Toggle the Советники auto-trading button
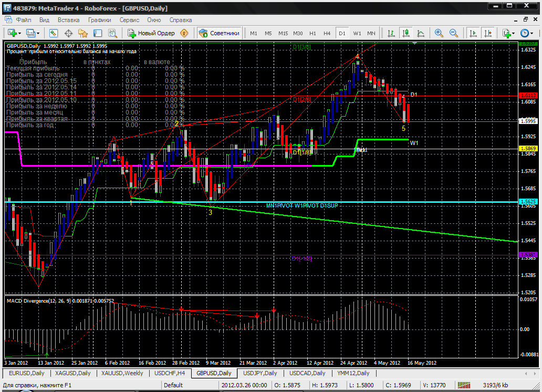 pyautogui.click(x=219, y=33)
